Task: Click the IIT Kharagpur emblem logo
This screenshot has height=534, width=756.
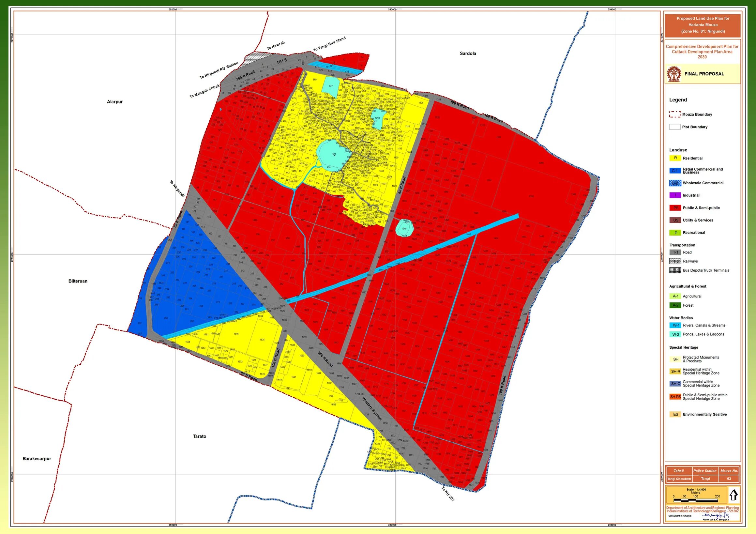Action: click(x=674, y=74)
